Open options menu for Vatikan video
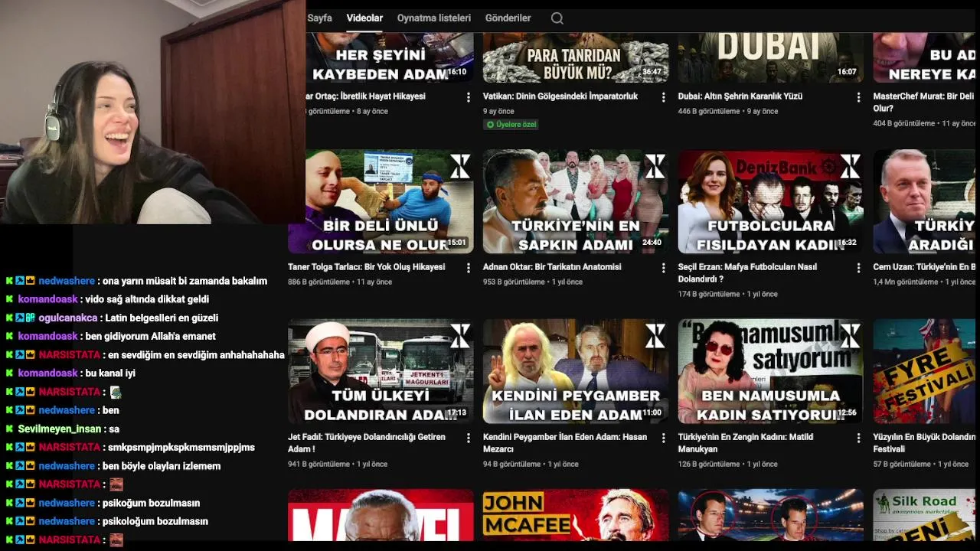The width and height of the screenshot is (980, 551). click(x=664, y=97)
